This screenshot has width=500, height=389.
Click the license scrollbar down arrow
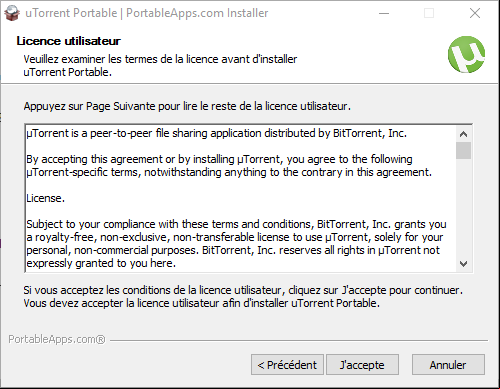coord(463,264)
